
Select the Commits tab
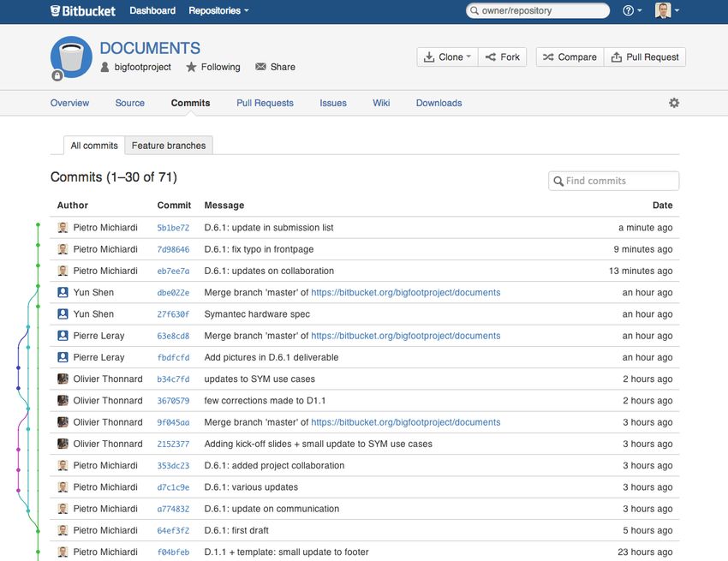click(x=190, y=103)
